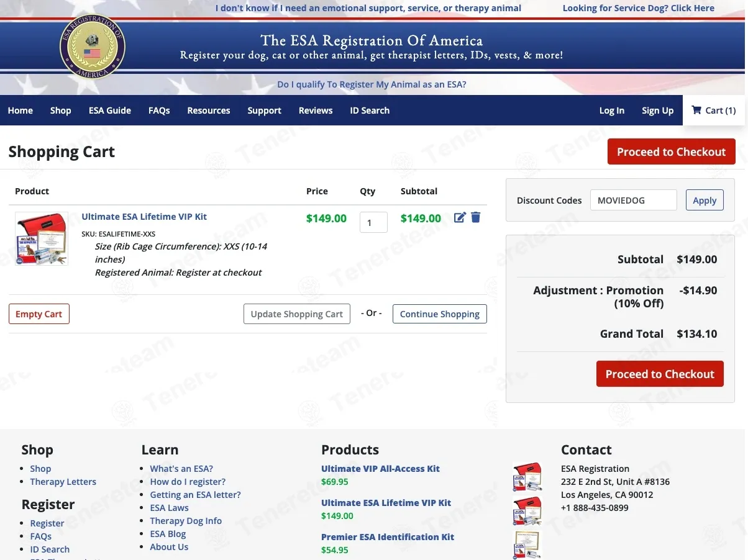Open the cart item product thumbnail
Screen dimensions: 748x560
[42, 239]
